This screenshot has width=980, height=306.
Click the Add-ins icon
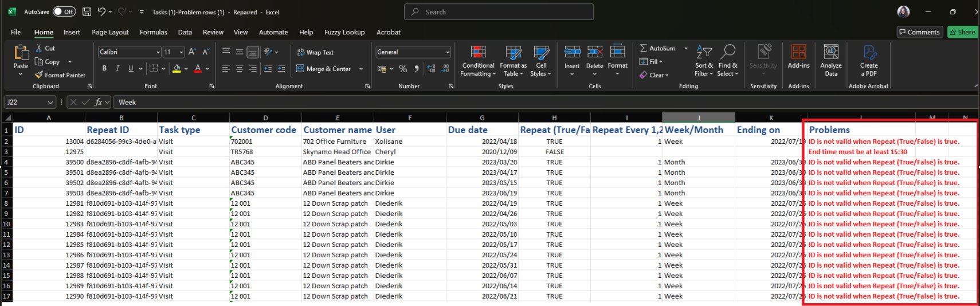(798, 53)
